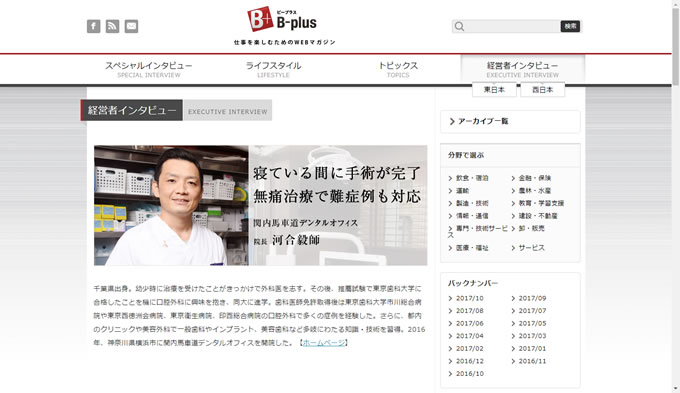Select category 飲食・宿泊
The height and width of the screenshot is (393, 680).
(472, 178)
